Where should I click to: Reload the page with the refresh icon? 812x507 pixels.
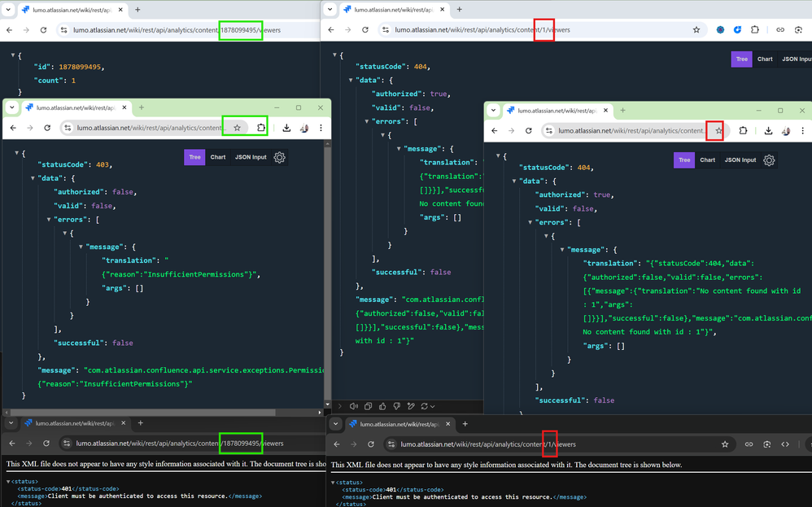tap(43, 29)
